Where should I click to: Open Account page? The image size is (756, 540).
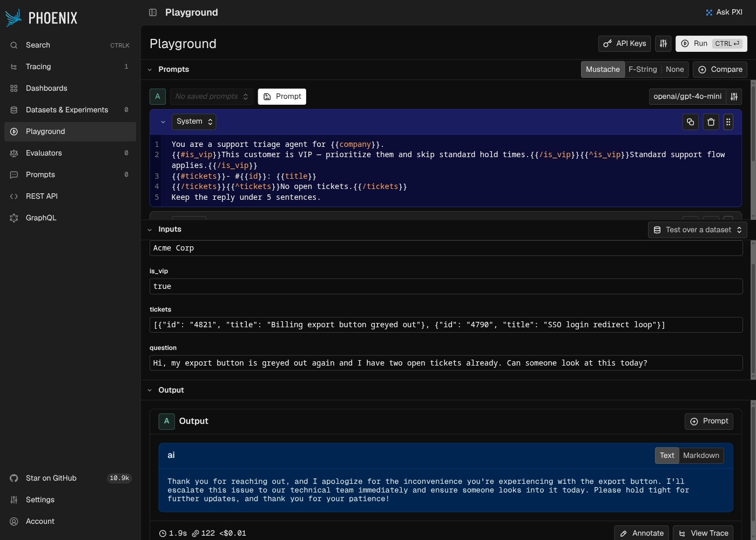coord(70,522)
